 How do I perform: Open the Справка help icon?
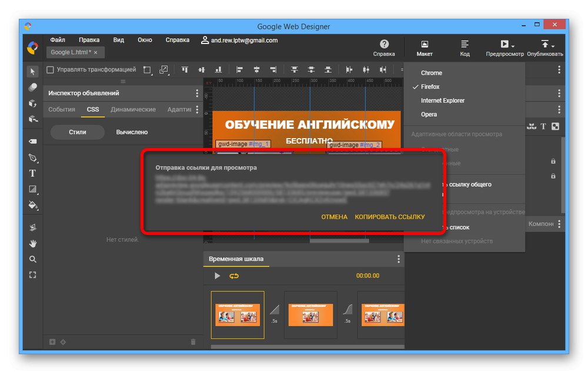[384, 48]
